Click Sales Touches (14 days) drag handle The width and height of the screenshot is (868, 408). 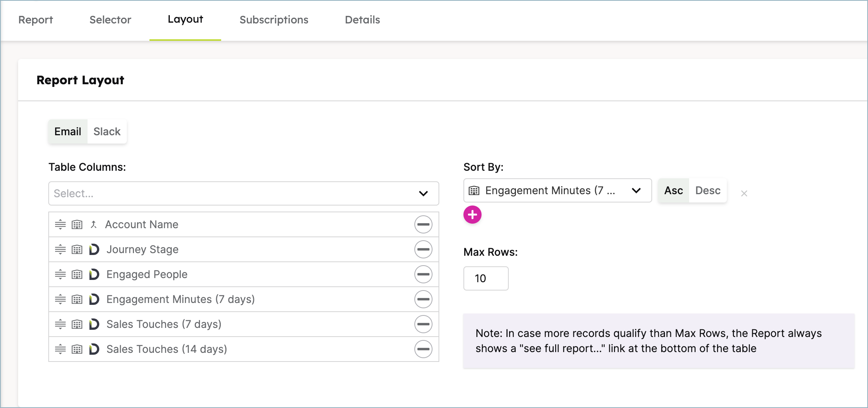(x=60, y=349)
